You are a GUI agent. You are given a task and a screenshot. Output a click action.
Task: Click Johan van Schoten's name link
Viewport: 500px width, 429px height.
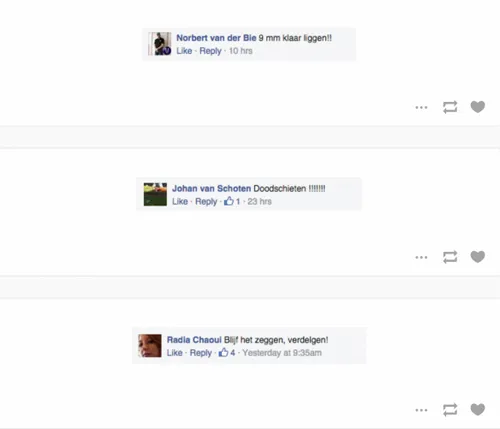click(211, 188)
